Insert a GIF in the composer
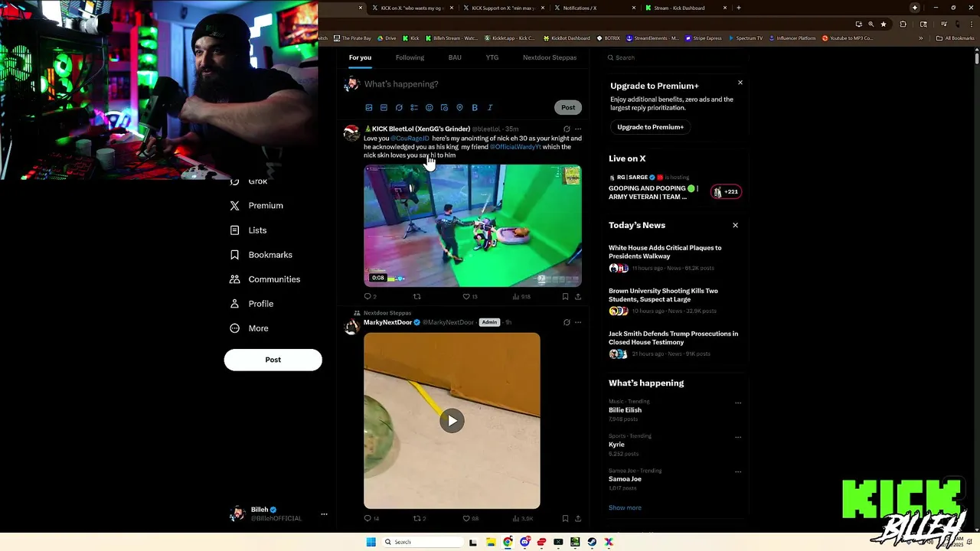This screenshot has height=551, width=980. (x=384, y=108)
